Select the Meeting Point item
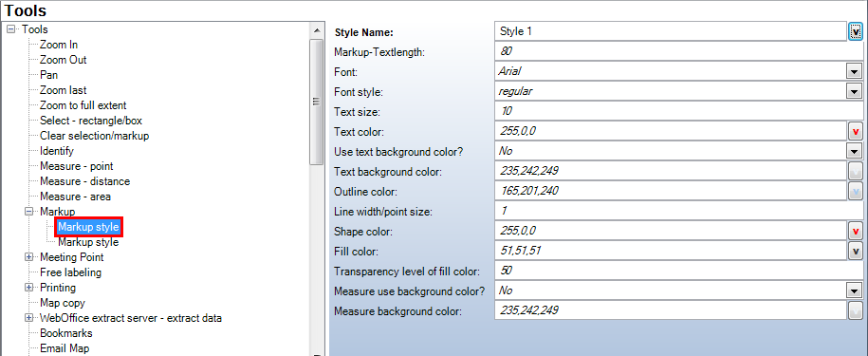 (x=72, y=257)
